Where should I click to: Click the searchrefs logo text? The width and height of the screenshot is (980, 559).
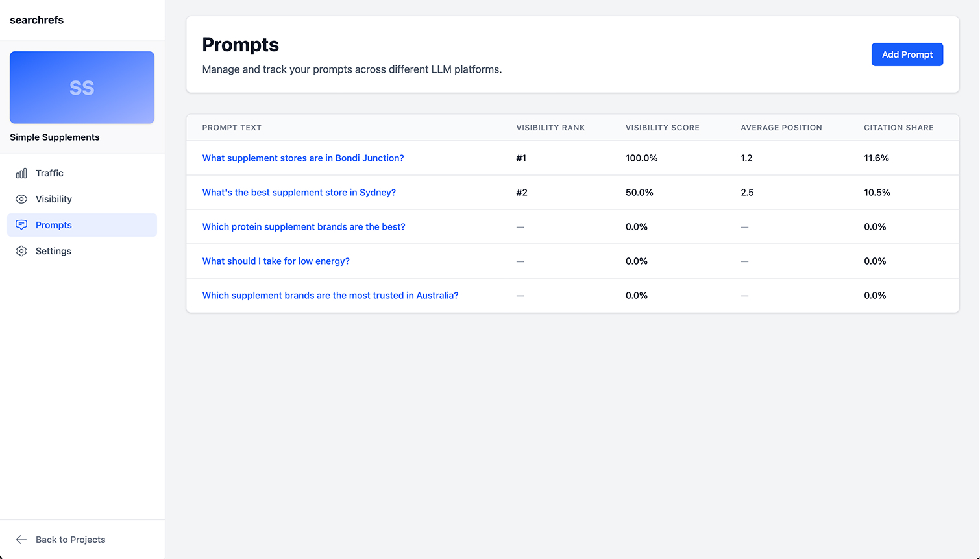(x=36, y=20)
